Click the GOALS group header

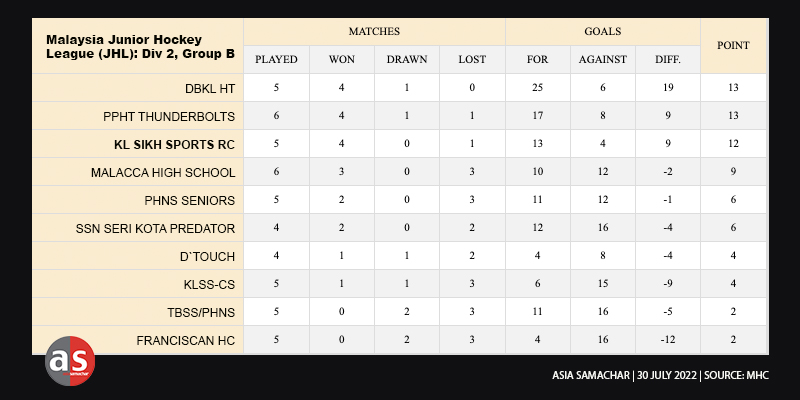coord(603,31)
